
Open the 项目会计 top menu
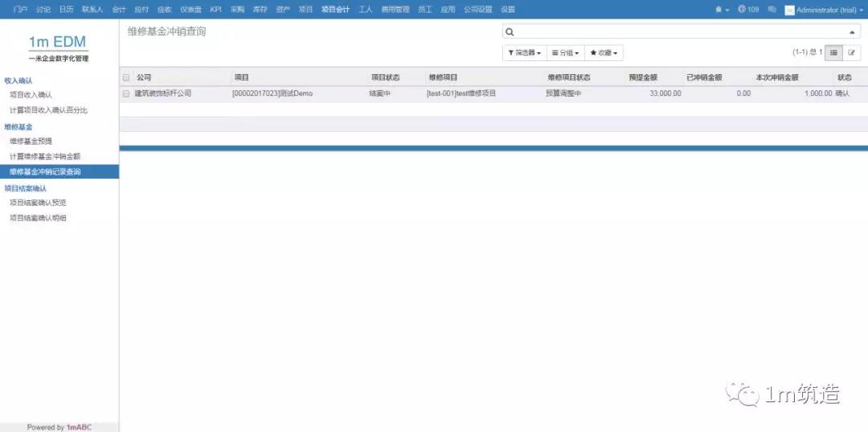coord(335,10)
